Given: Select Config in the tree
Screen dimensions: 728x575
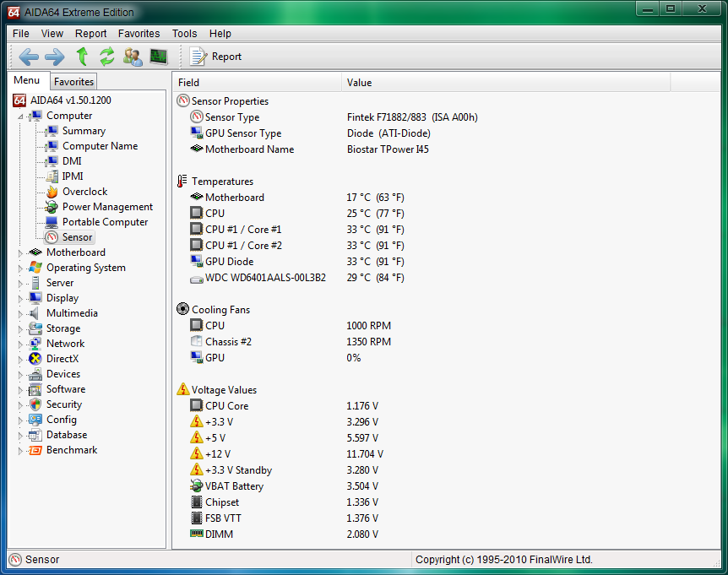Looking at the screenshot, I should pyautogui.click(x=62, y=420).
